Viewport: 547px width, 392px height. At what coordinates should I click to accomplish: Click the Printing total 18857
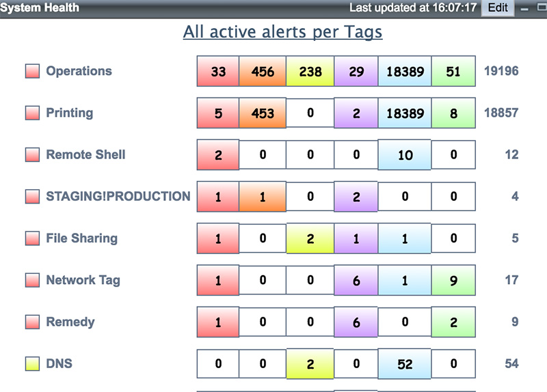coord(501,113)
